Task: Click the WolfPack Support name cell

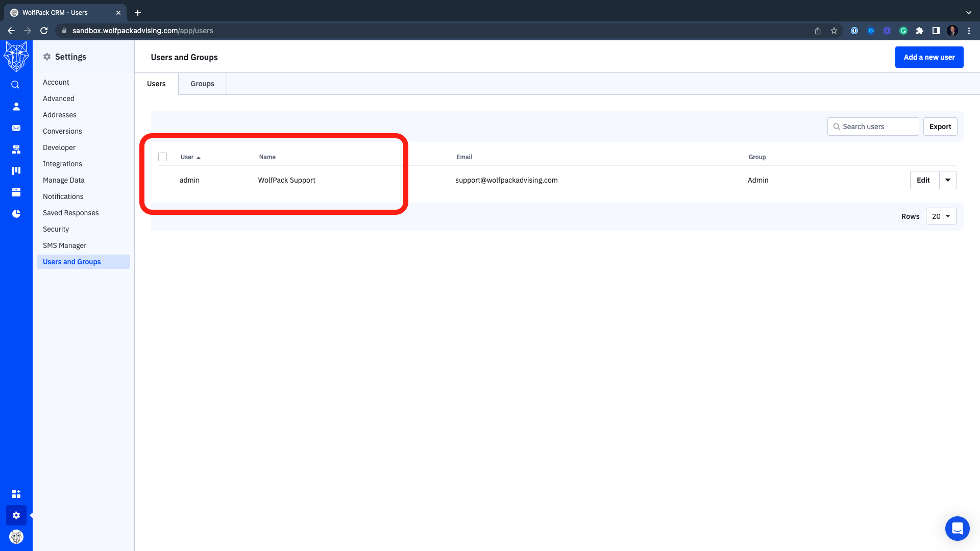Action: [287, 180]
